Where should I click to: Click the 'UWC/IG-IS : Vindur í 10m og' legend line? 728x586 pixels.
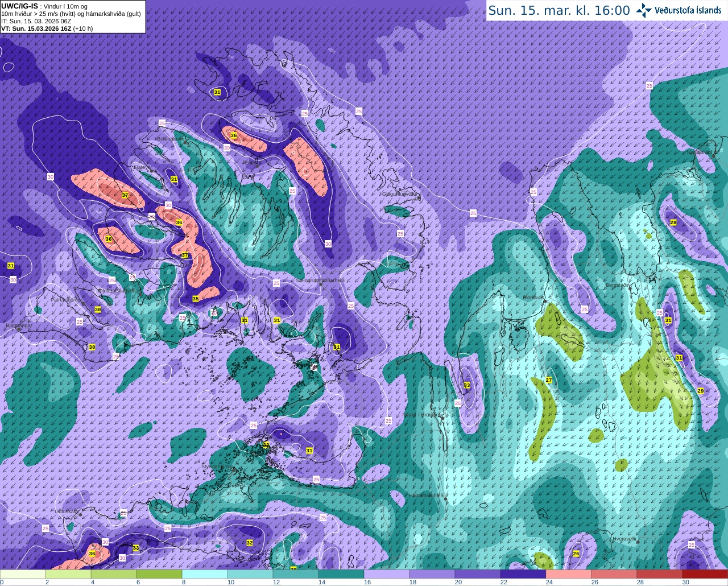[x=44, y=6]
